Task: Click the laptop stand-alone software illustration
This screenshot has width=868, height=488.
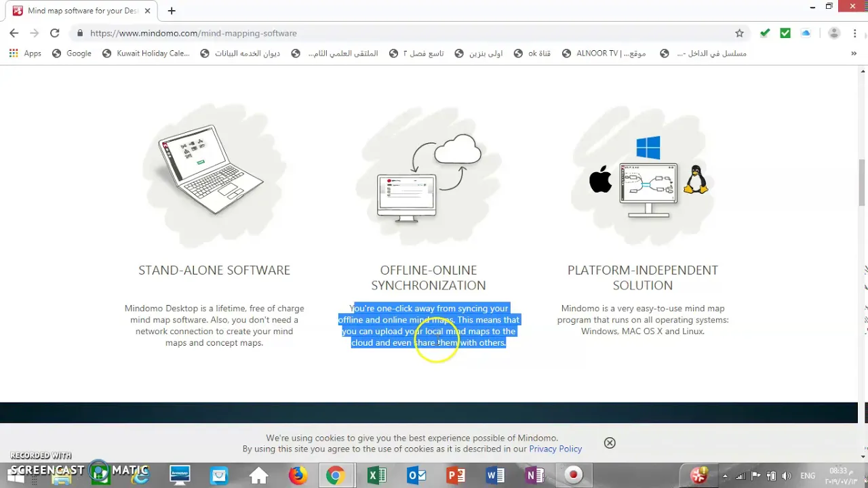Action: click(x=212, y=169)
